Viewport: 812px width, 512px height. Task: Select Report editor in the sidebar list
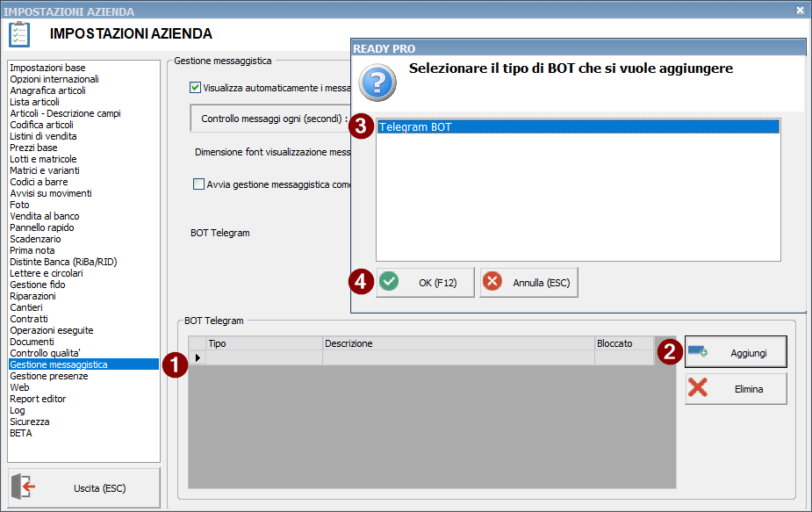click(38, 399)
